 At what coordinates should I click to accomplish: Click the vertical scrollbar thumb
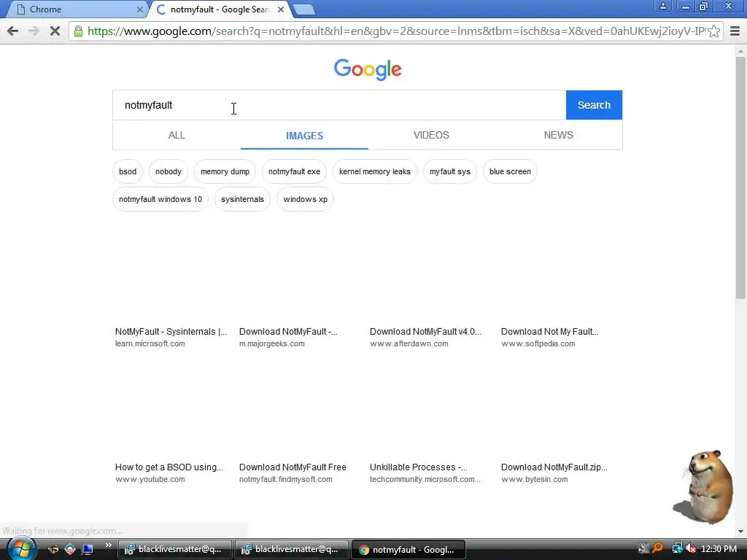click(x=740, y=177)
